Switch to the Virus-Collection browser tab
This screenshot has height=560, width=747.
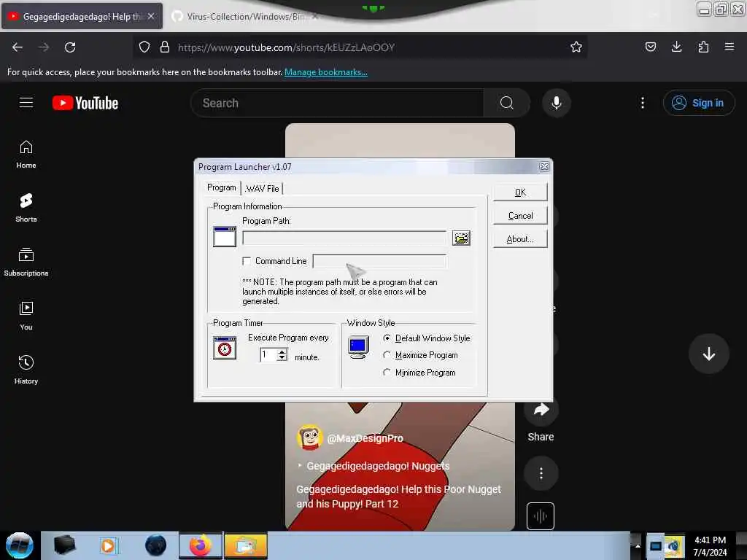(245, 17)
